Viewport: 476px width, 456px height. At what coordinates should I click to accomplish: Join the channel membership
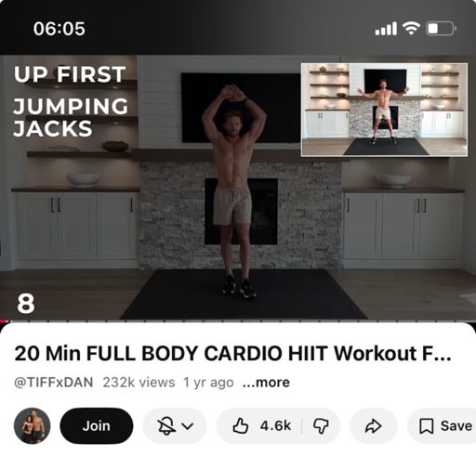coord(97,425)
